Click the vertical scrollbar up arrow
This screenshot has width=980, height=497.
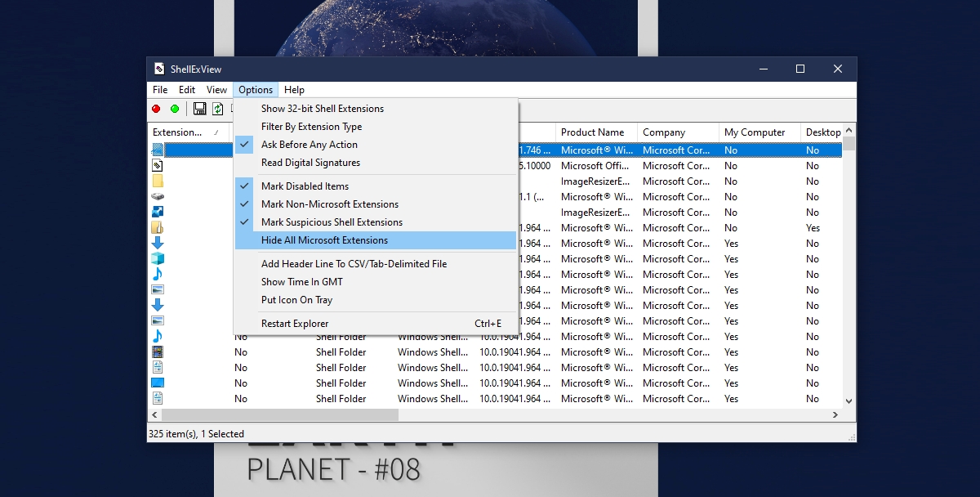pyautogui.click(x=849, y=130)
